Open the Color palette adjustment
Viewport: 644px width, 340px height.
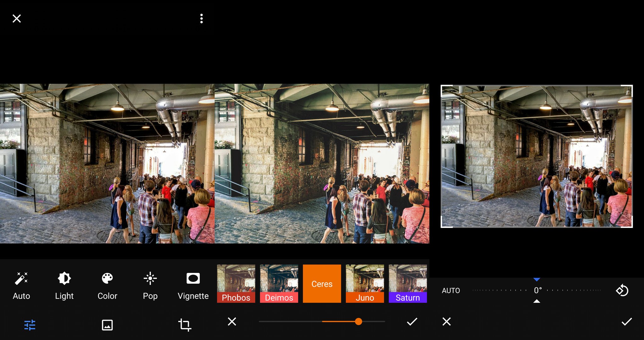[x=107, y=285]
